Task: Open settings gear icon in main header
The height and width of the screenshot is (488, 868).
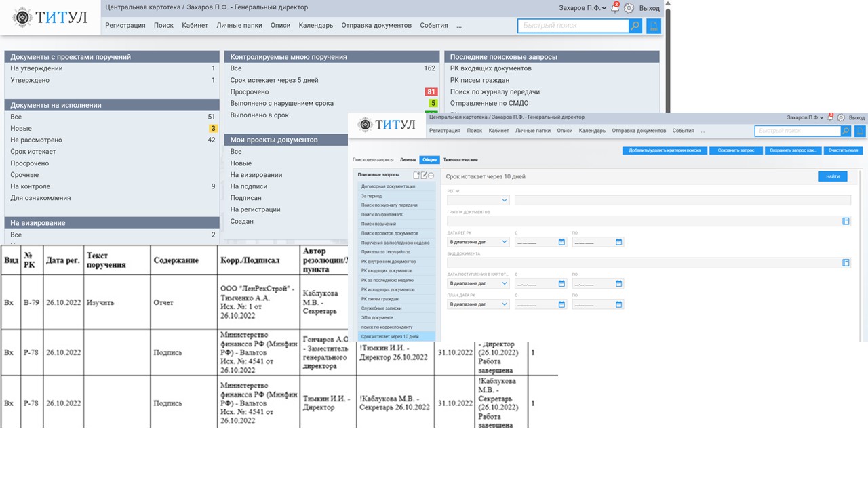Action: tap(629, 8)
